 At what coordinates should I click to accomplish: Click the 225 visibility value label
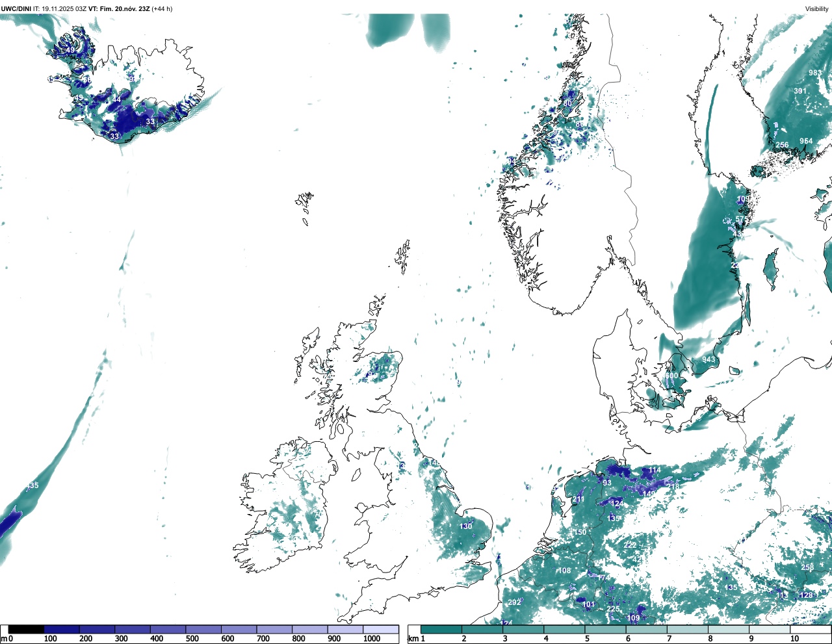coord(614,609)
